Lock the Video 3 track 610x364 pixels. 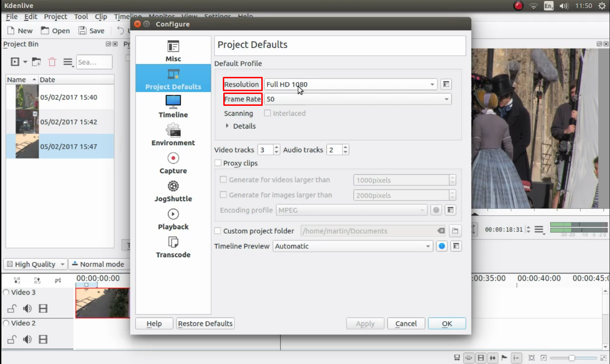point(12,308)
